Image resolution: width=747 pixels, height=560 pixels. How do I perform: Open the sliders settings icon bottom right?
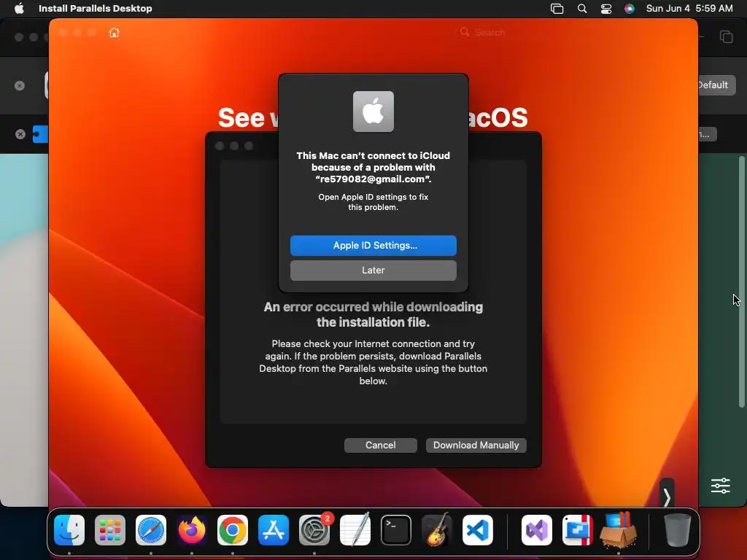pos(720,486)
